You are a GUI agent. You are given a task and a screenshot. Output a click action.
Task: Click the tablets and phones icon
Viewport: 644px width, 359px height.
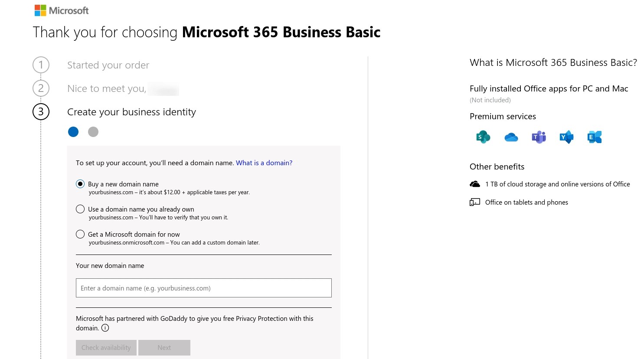click(474, 202)
